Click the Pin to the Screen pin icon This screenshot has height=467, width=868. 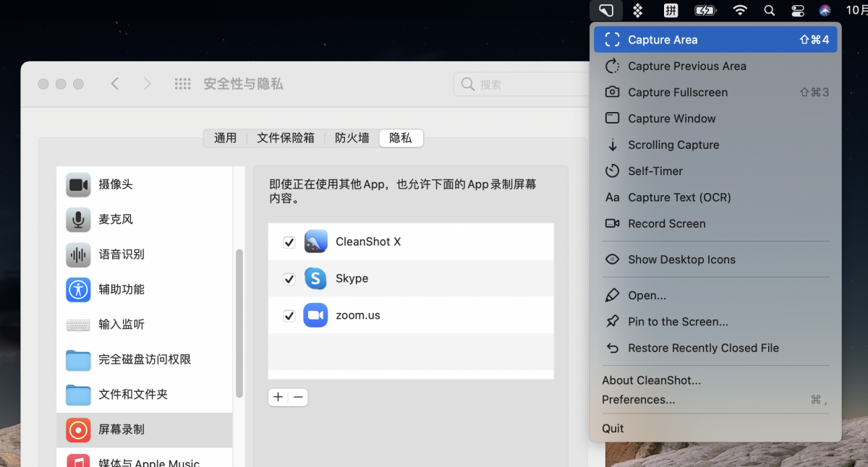(613, 321)
